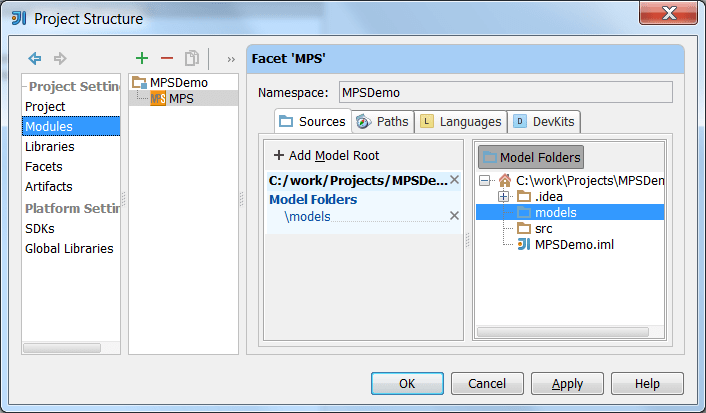Open Artifacts settings in sidebar

point(49,186)
